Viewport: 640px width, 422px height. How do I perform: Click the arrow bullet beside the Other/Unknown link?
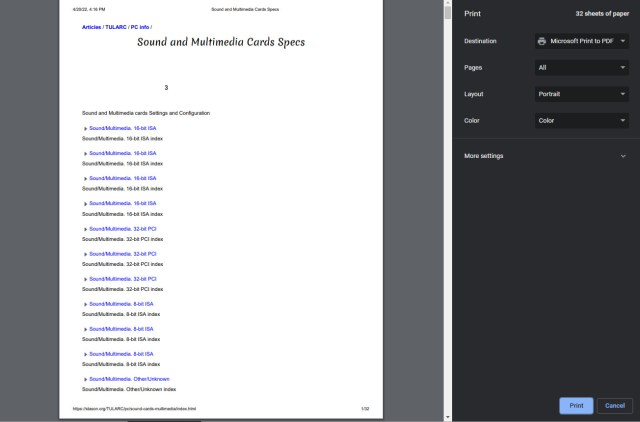86,379
